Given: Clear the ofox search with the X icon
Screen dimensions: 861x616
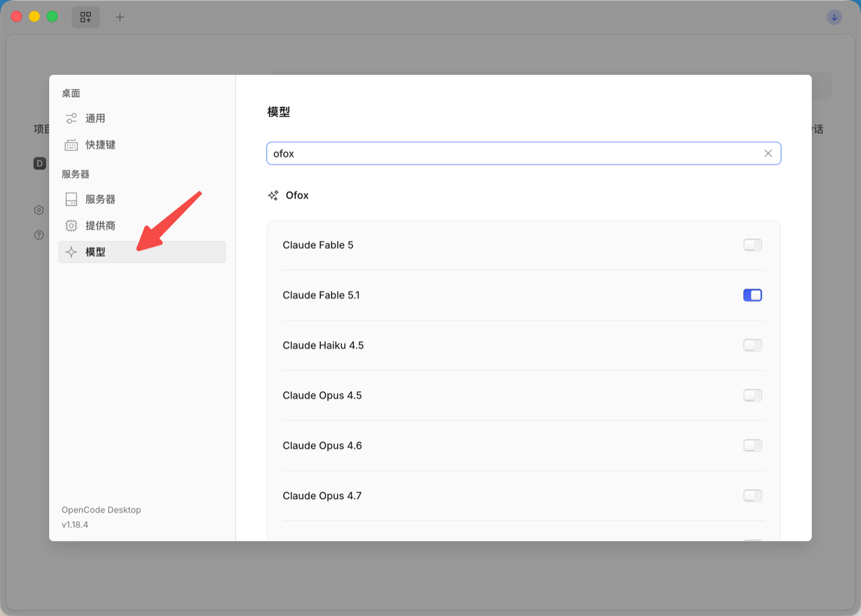Looking at the screenshot, I should pos(768,154).
